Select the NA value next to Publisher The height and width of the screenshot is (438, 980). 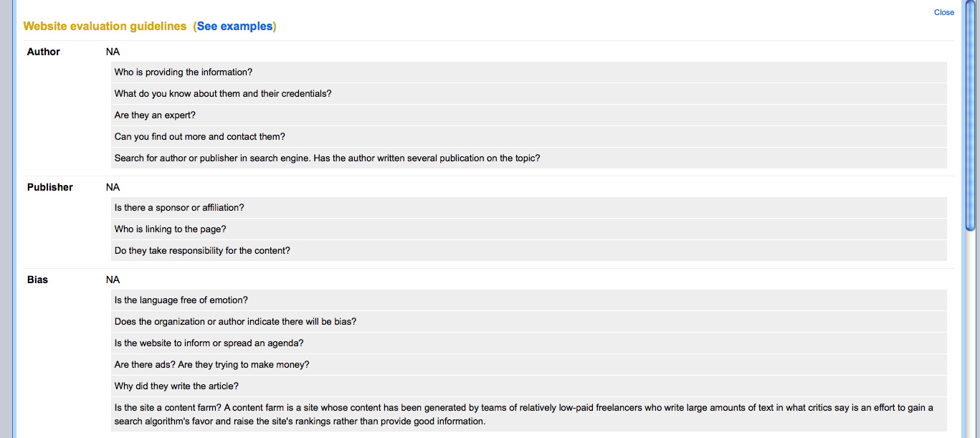click(113, 187)
